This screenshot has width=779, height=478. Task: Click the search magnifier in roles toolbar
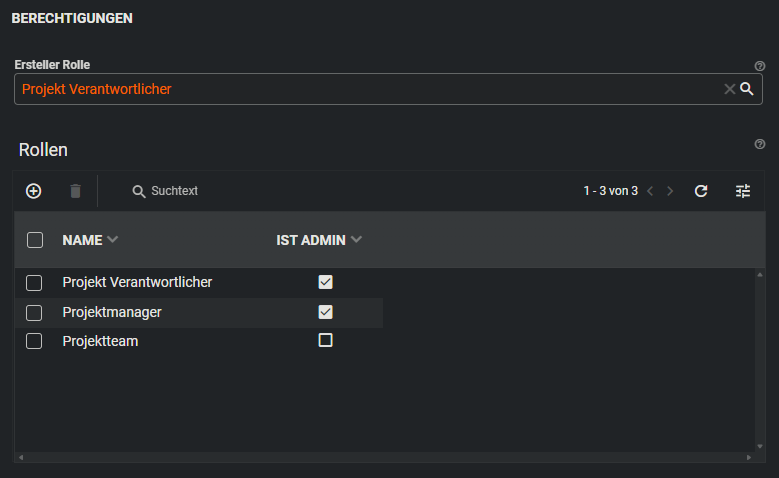[x=139, y=191]
